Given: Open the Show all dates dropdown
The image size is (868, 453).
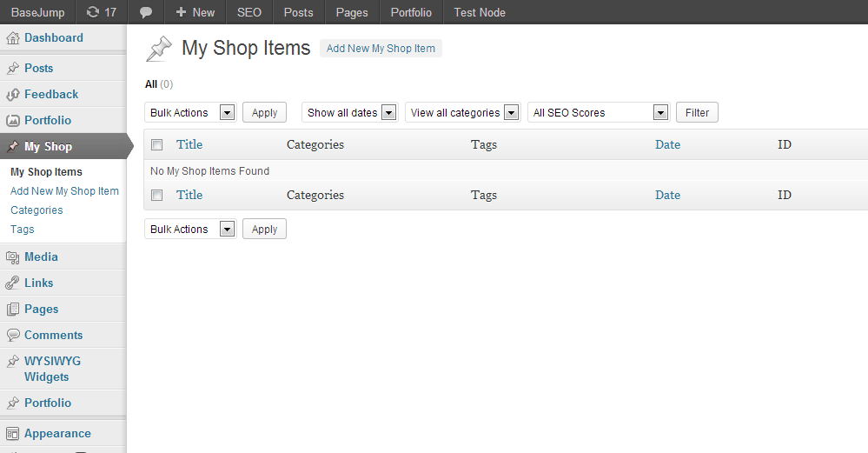Looking at the screenshot, I should click(350, 112).
